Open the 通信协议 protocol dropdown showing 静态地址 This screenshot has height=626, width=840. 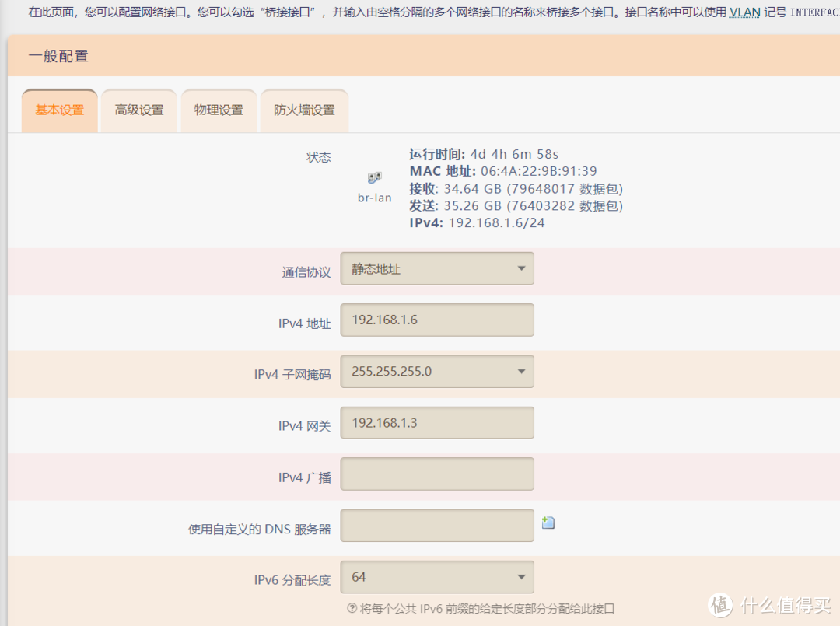tap(436, 268)
